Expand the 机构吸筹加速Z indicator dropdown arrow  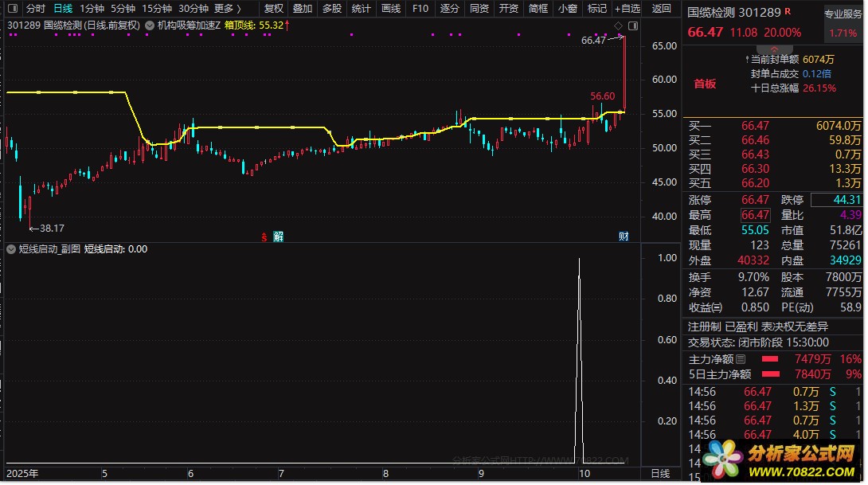coord(150,25)
